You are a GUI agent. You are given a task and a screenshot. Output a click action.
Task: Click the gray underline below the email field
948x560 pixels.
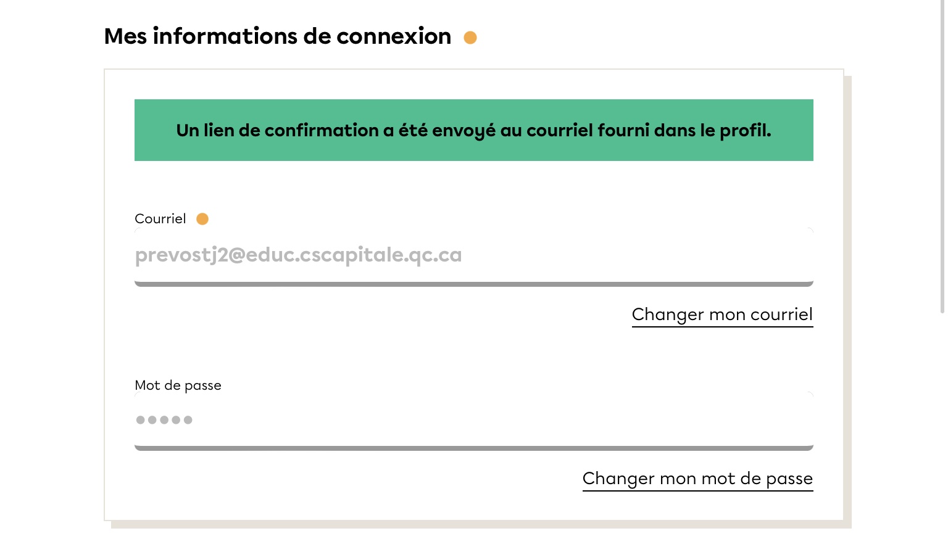coord(473,284)
